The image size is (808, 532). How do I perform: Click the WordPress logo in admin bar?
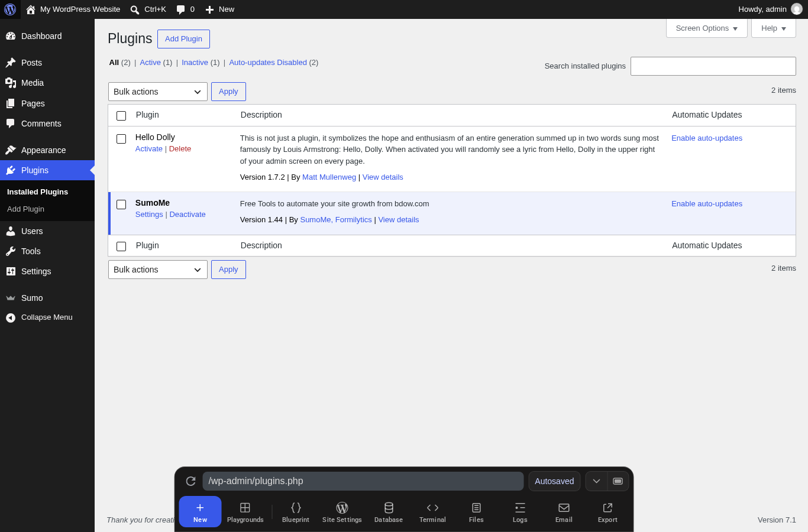(x=10, y=9)
